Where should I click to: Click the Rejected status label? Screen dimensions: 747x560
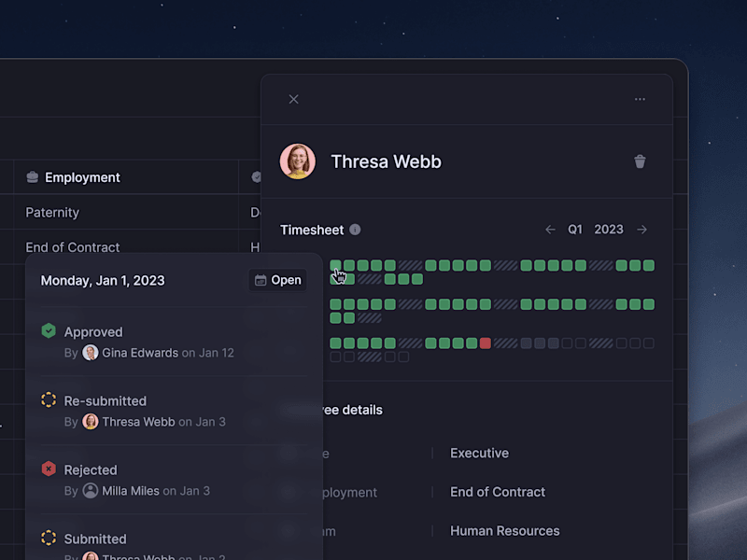[x=91, y=470]
